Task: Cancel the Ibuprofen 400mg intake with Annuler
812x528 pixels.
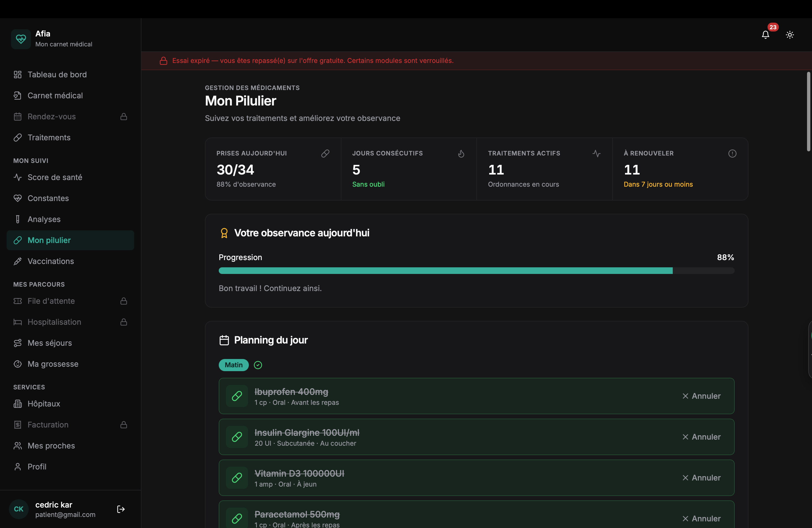Action: (x=701, y=396)
